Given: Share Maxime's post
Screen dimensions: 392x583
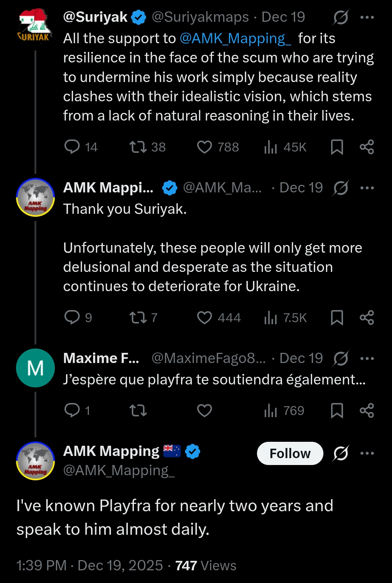Looking at the screenshot, I should pyautogui.click(x=367, y=411).
